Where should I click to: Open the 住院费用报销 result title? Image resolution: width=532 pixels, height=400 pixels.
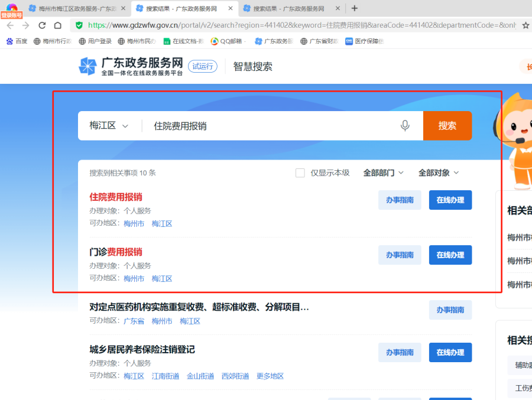pyautogui.click(x=116, y=197)
